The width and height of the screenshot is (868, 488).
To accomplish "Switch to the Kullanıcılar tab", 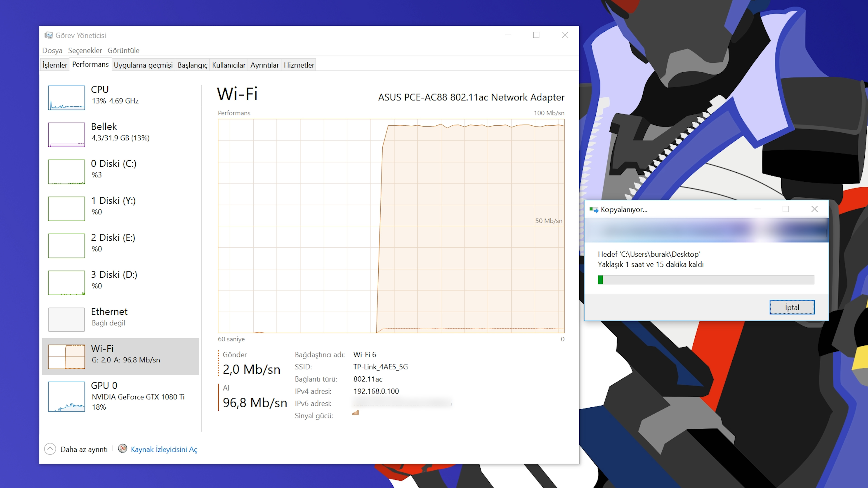I will point(229,65).
